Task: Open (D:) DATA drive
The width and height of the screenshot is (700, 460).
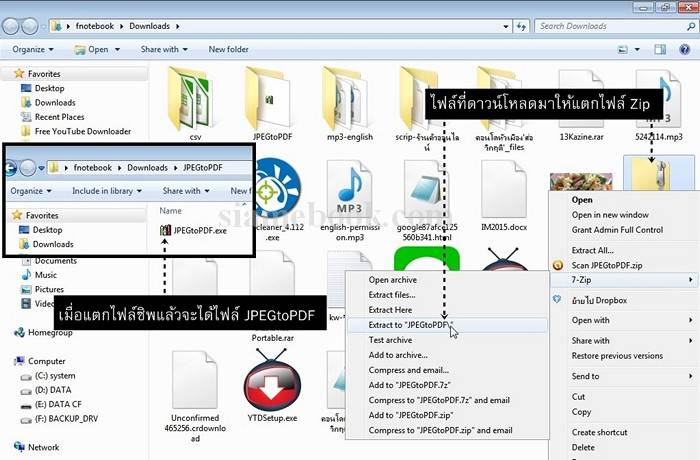Action: pyautogui.click(x=46, y=390)
